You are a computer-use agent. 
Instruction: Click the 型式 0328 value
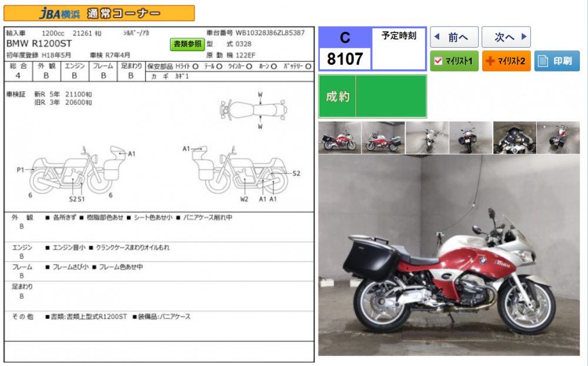click(243, 44)
